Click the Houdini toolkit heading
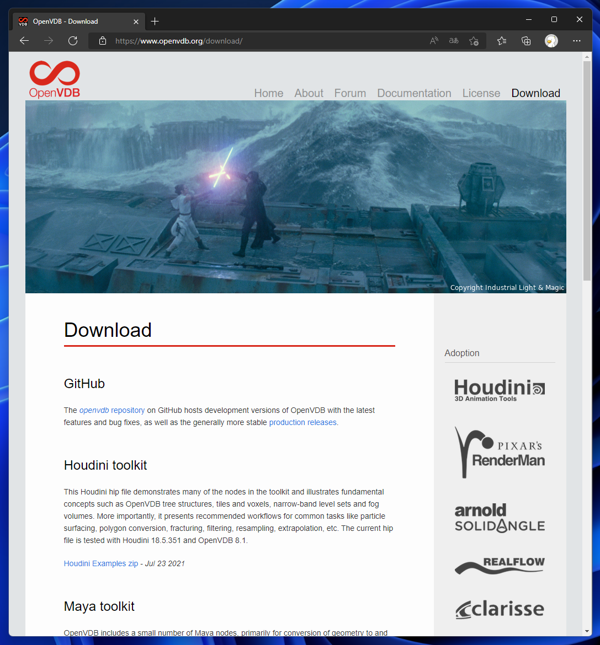This screenshot has height=645, width=600. [x=105, y=465]
